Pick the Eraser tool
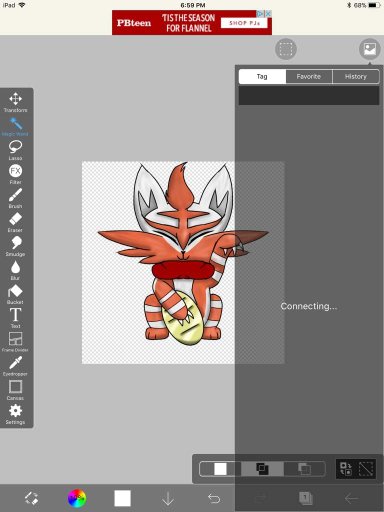This screenshot has width=384, height=512. click(15, 222)
